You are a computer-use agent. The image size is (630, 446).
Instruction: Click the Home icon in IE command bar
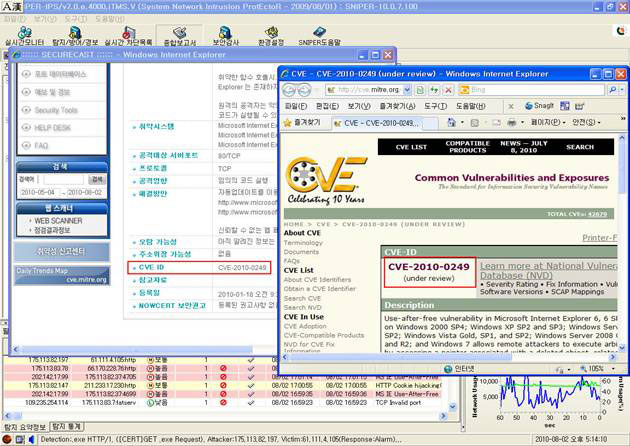click(x=451, y=122)
